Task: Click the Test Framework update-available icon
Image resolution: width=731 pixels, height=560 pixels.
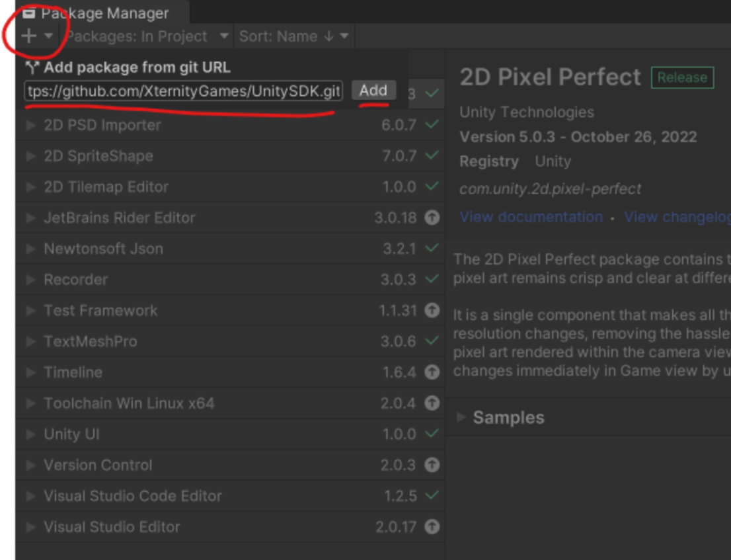Action: 432,310
